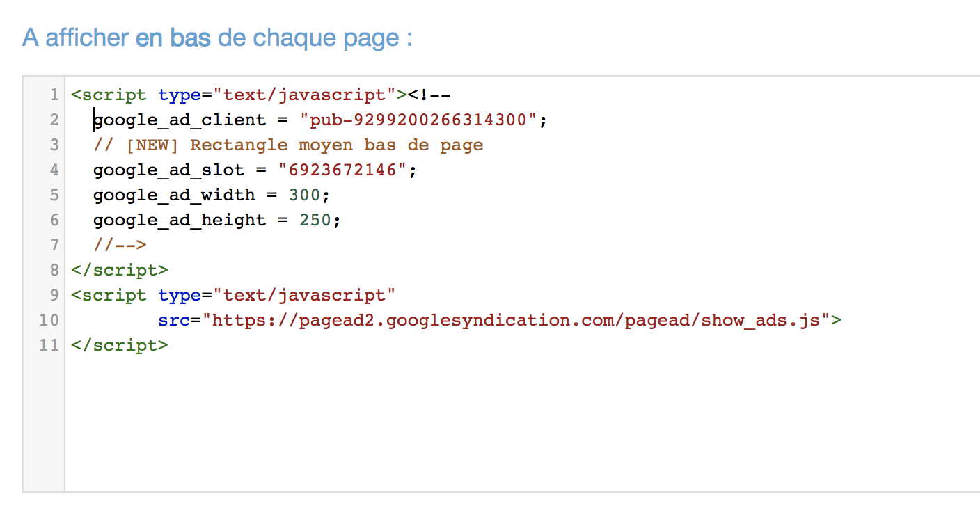Viewport: 980px width, 519px height.
Task: Click line number 1 in the gutter
Action: 54,95
